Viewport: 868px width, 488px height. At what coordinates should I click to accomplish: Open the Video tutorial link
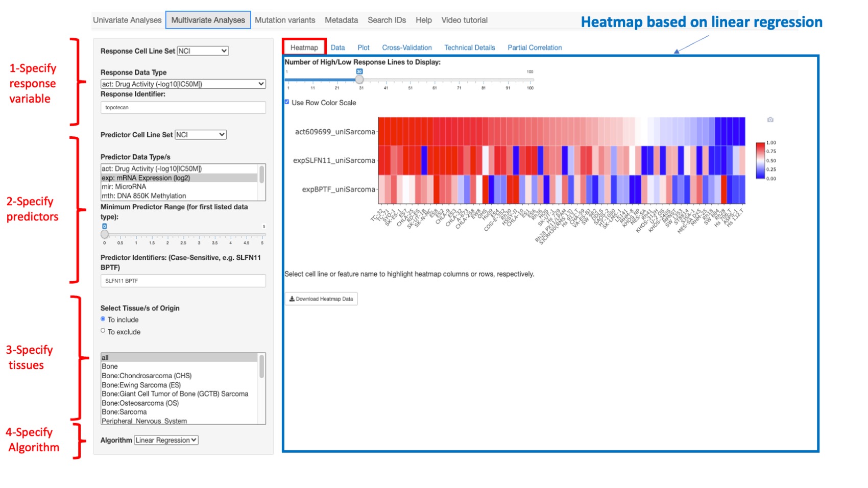[465, 20]
